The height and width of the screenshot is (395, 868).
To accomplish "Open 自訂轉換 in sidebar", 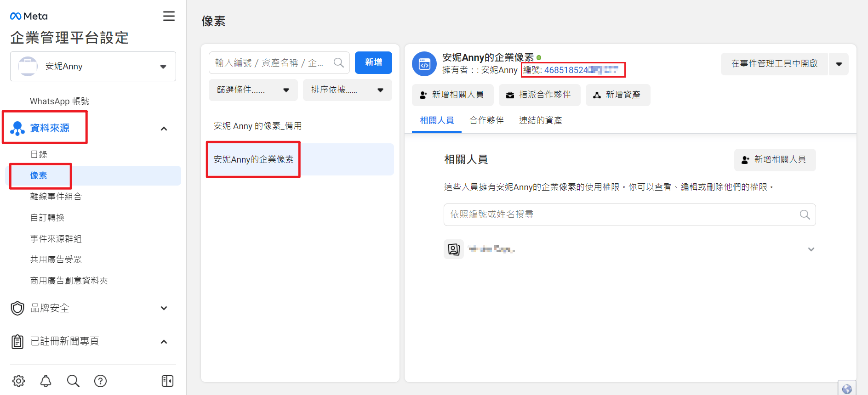I will pos(47,218).
